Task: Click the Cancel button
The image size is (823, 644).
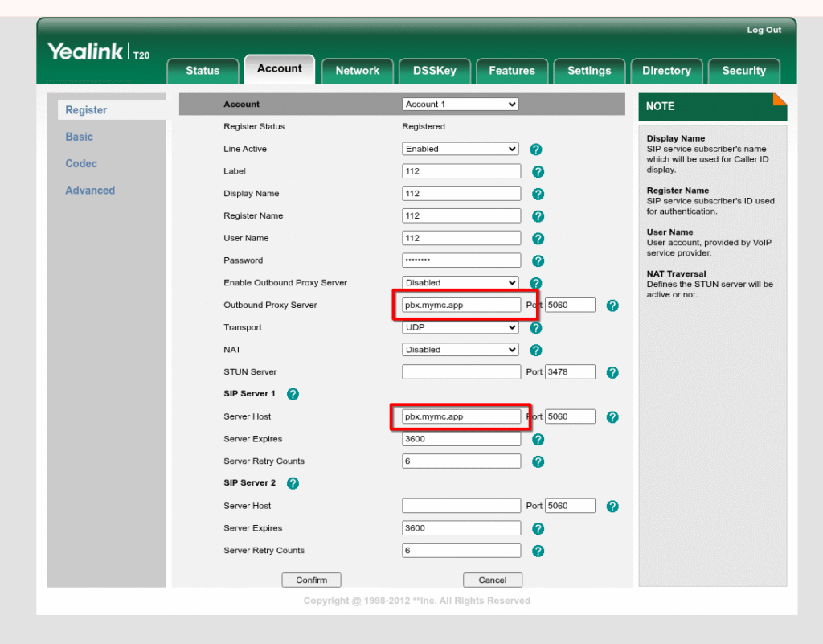Action: pyautogui.click(x=492, y=580)
